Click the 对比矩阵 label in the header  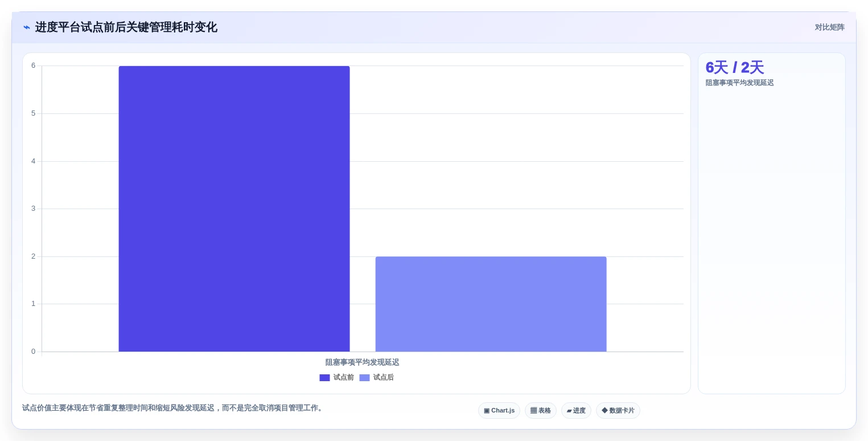coord(829,27)
